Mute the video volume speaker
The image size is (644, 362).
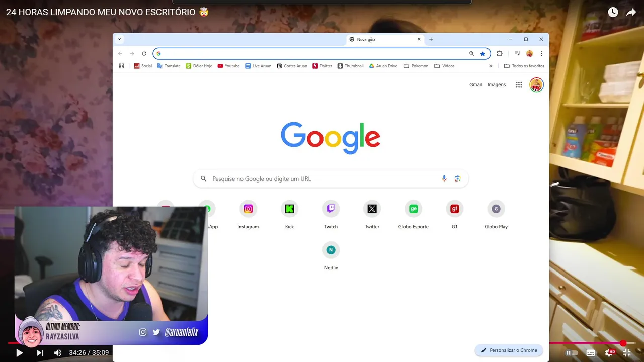pyautogui.click(x=58, y=353)
